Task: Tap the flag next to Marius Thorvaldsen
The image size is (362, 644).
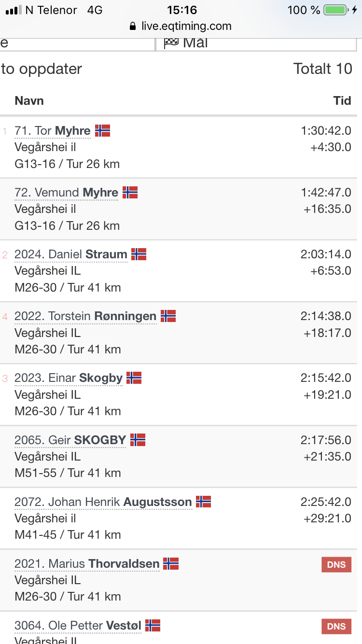Action: [x=171, y=563]
